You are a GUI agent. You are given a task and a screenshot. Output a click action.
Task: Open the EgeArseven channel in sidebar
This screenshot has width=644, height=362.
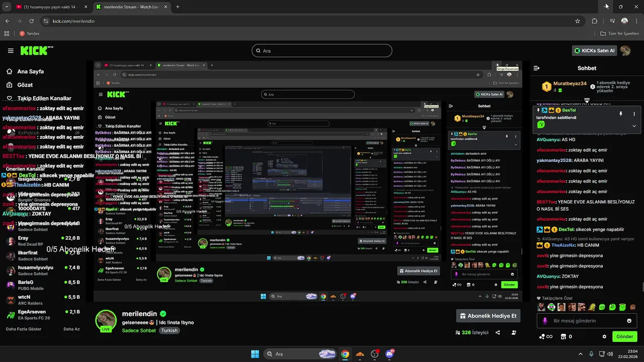pos(43,315)
